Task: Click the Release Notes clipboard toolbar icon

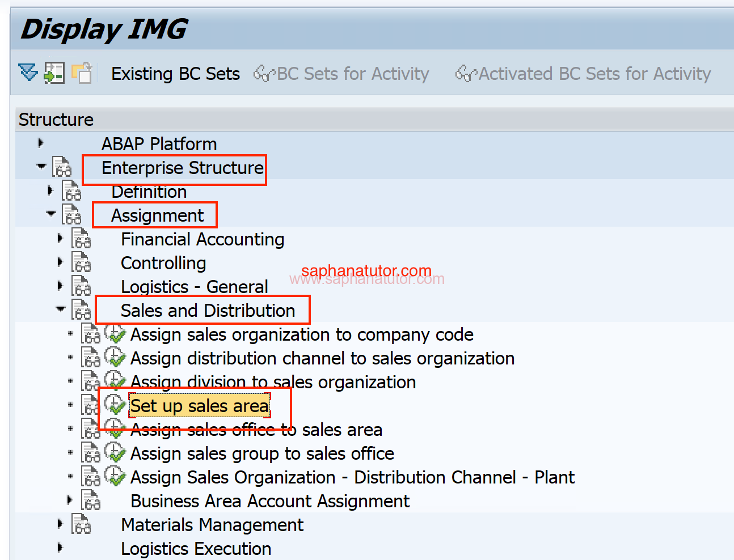Action: pos(82,73)
